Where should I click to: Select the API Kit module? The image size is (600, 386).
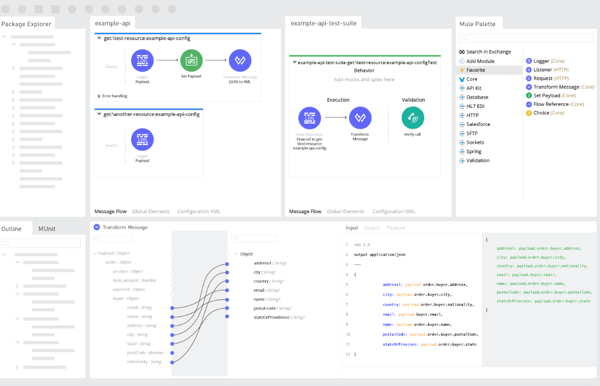[470, 88]
